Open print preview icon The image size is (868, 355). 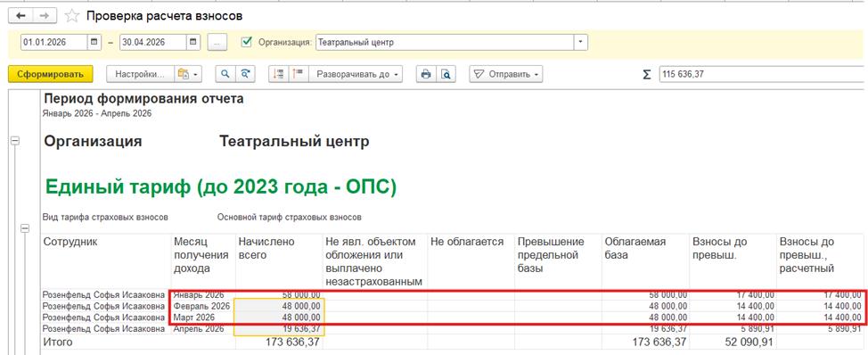point(446,74)
